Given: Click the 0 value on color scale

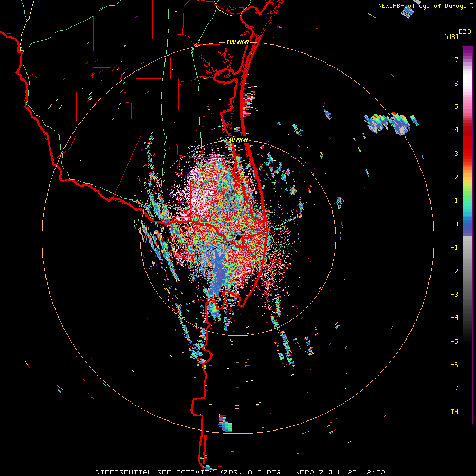Looking at the screenshot, I should pos(456,224).
